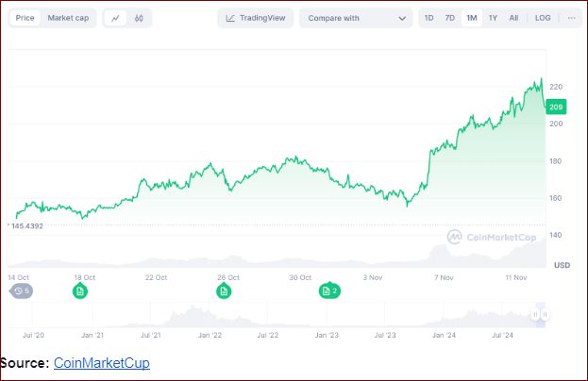Switch to the Market cap view
Viewport: 588px width, 381px height.
pyautogui.click(x=68, y=18)
